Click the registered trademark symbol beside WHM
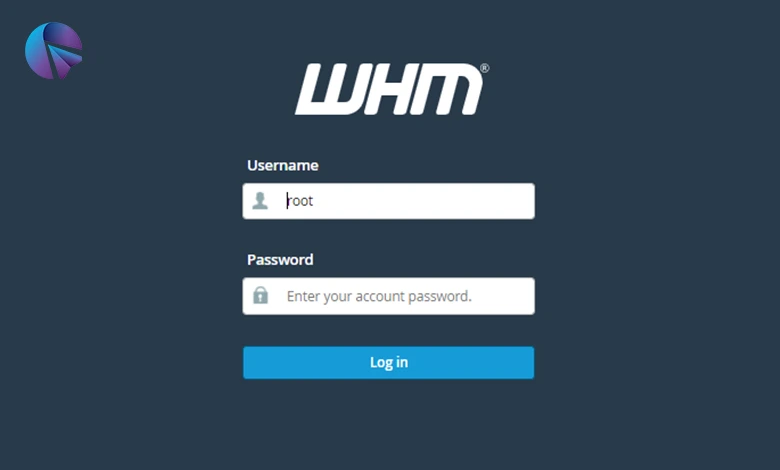This screenshot has width=780, height=470. (484, 68)
